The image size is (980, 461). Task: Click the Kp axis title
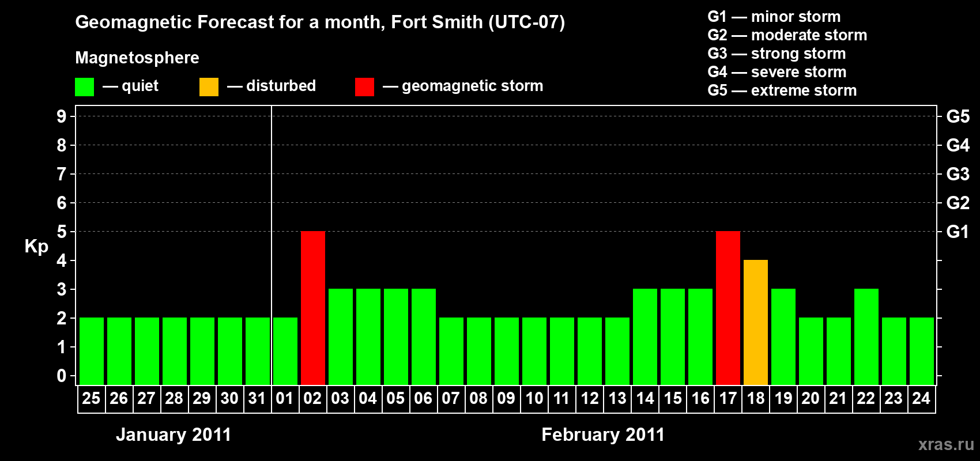click(36, 247)
